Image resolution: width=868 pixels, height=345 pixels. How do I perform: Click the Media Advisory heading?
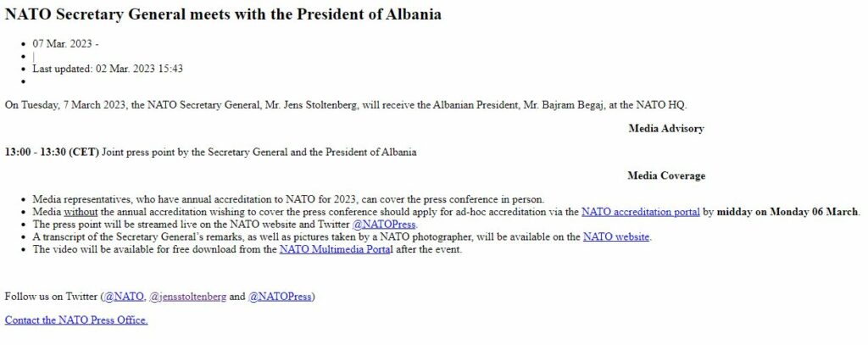tap(666, 129)
